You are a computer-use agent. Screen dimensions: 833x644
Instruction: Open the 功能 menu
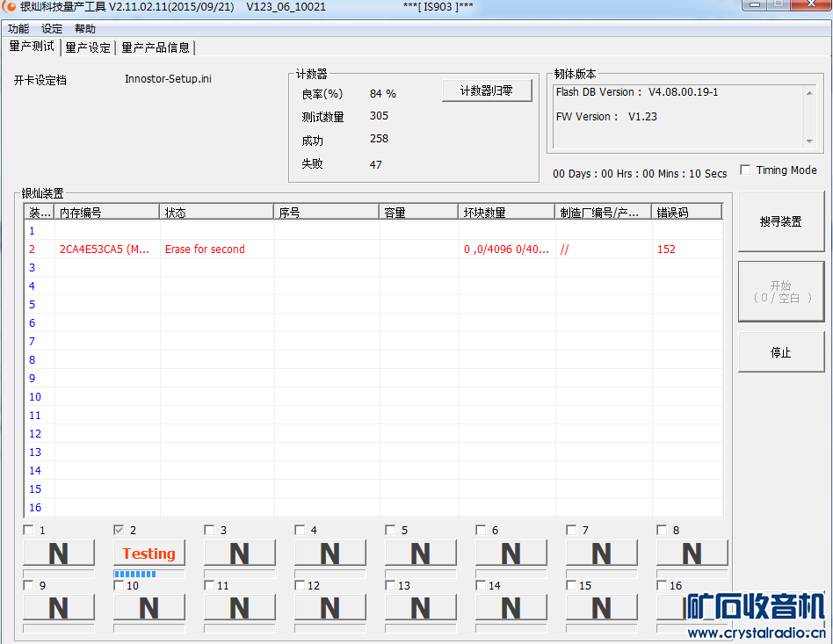coord(18,29)
